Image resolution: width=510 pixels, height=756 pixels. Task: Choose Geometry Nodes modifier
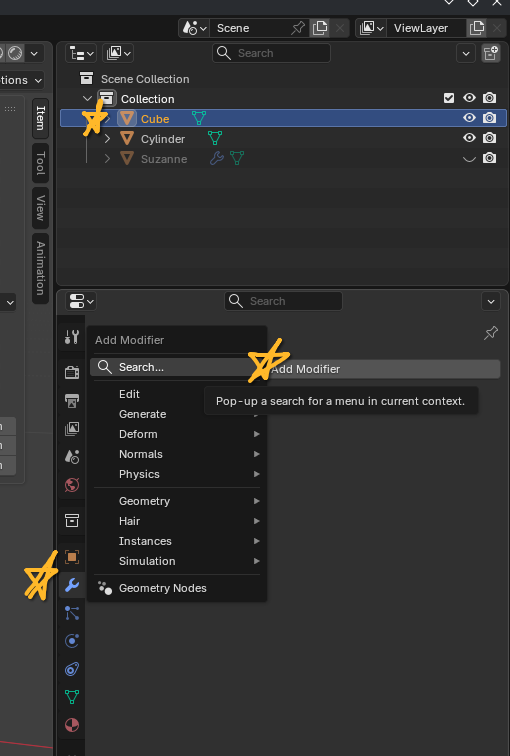[x=177, y=588]
